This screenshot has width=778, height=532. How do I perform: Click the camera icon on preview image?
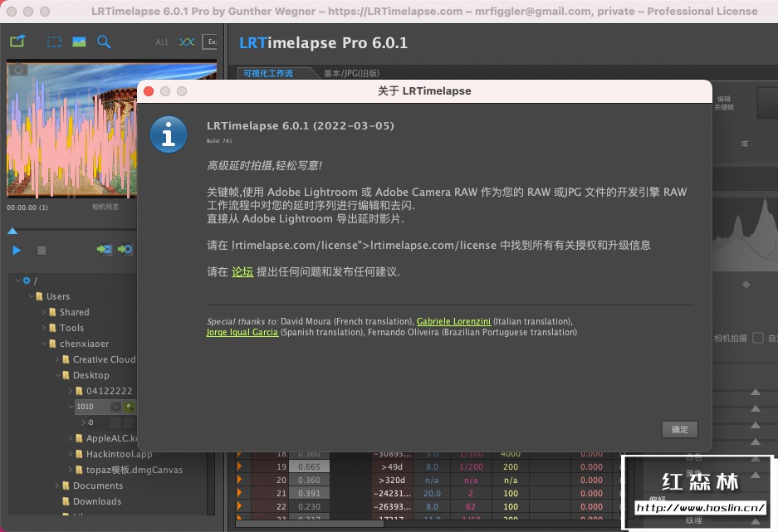(x=18, y=70)
